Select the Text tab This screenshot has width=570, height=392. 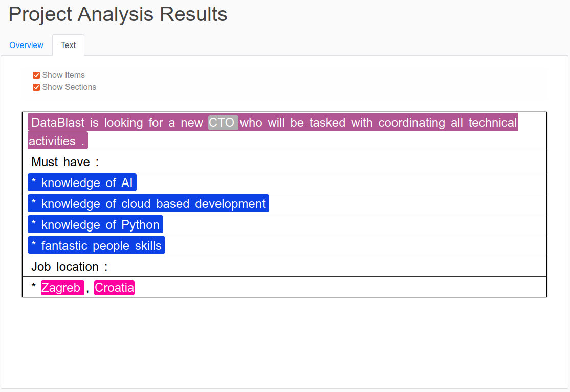69,45
